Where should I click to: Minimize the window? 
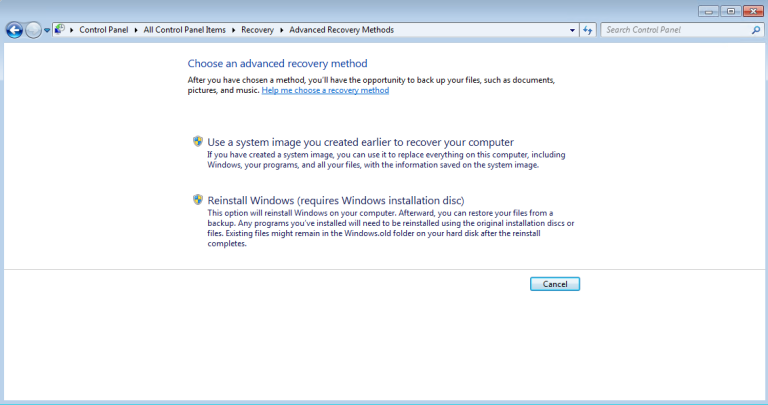[708, 11]
